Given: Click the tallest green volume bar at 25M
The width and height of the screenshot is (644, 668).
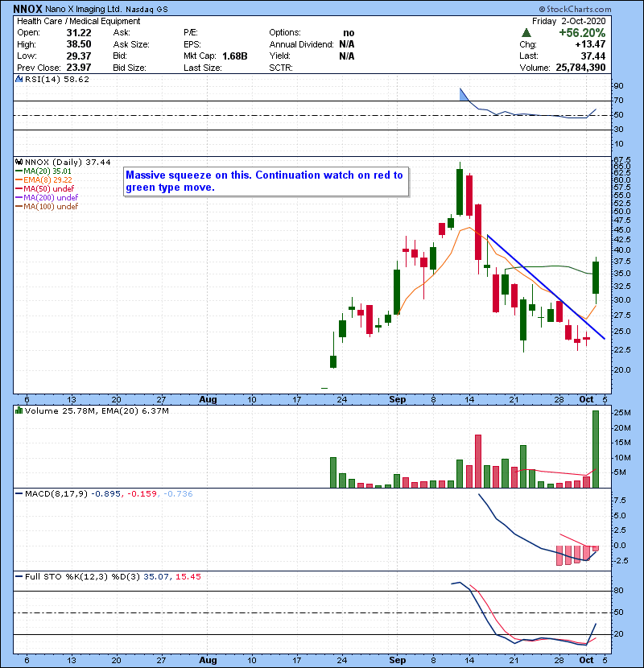Looking at the screenshot, I should [x=596, y=449].
